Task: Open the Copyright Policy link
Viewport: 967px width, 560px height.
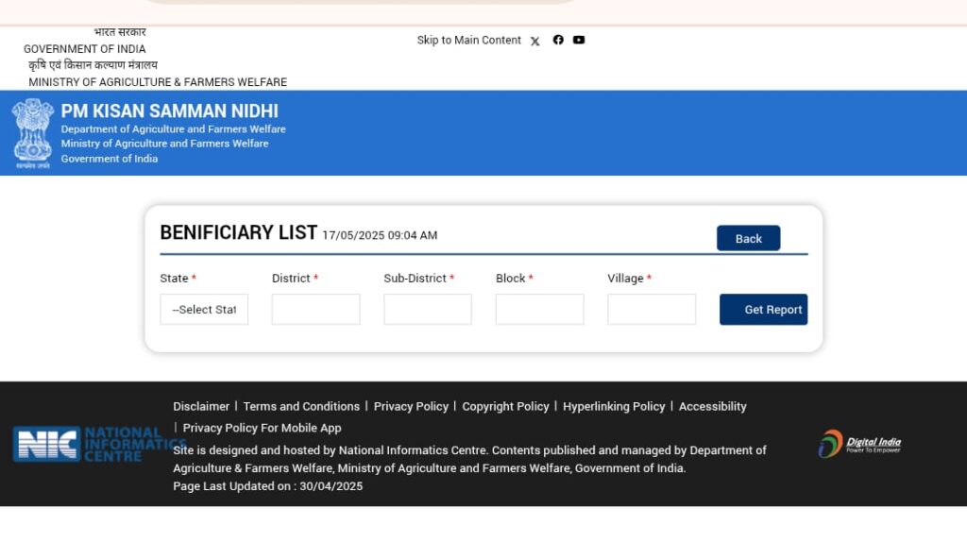Action: coord(506,406)
